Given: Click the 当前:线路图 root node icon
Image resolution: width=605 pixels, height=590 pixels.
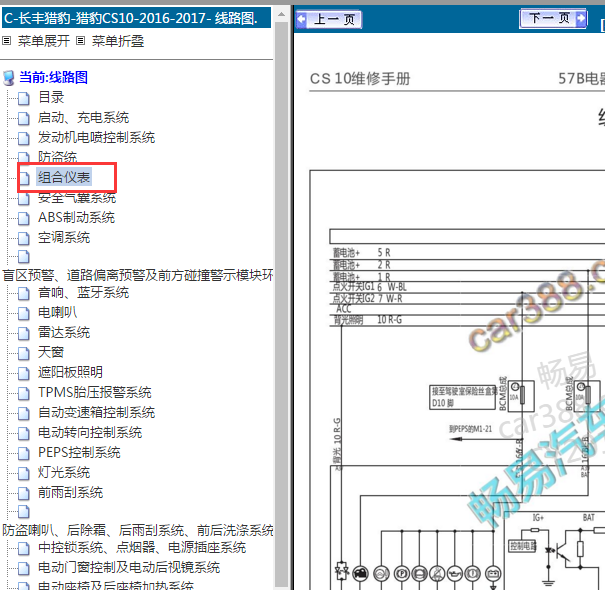Looking at the screenshot, I should (x=8, y=78).
